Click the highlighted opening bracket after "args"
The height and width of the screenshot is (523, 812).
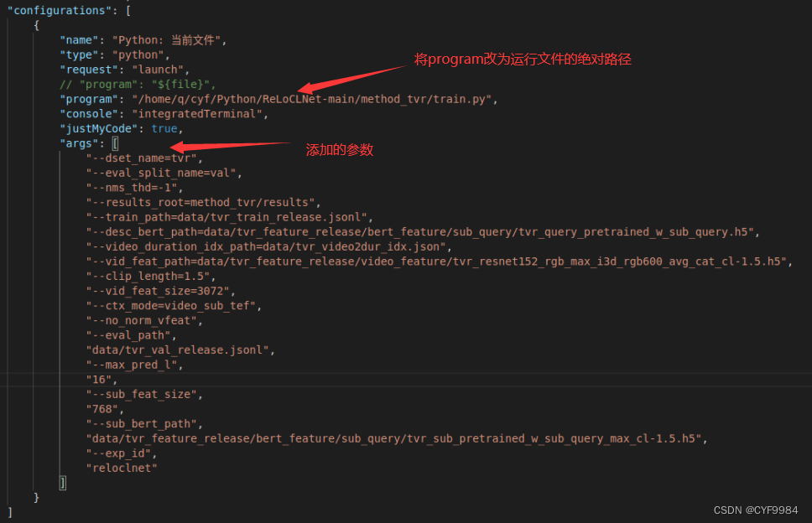tap(115, 142)
